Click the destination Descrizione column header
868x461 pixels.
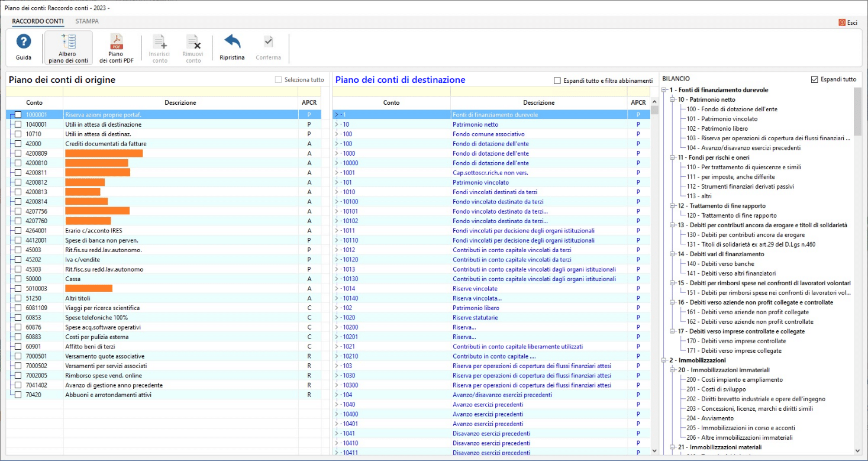(538, 102)
